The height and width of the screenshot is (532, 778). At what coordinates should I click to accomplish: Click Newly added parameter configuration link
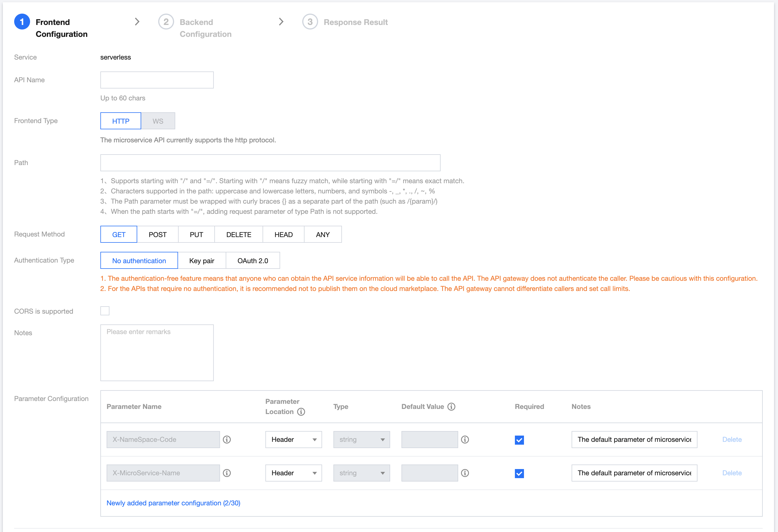click(x=173, y=503)
